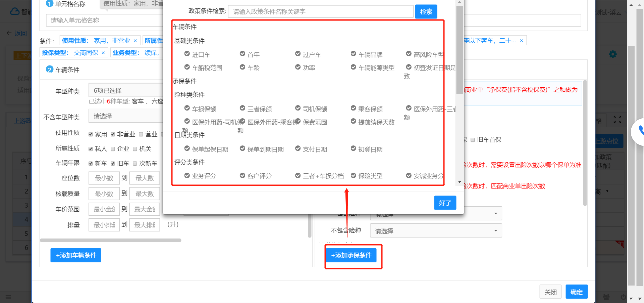The image size is (644, 303).
Task: Click the 车价范围 最小金额 input
Action: tap(104, 209)
